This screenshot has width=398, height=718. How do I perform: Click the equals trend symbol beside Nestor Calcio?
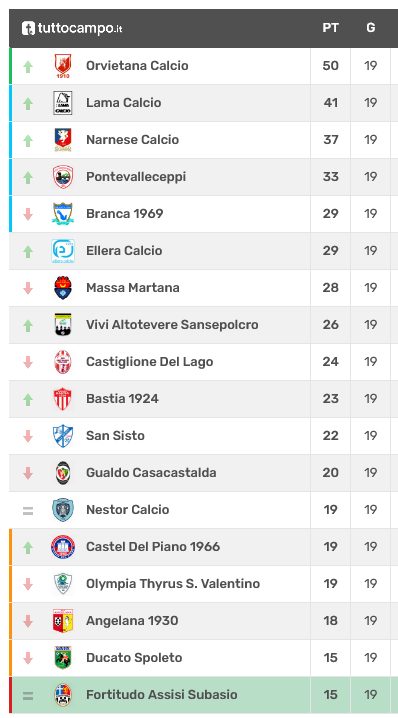point(28,510)
